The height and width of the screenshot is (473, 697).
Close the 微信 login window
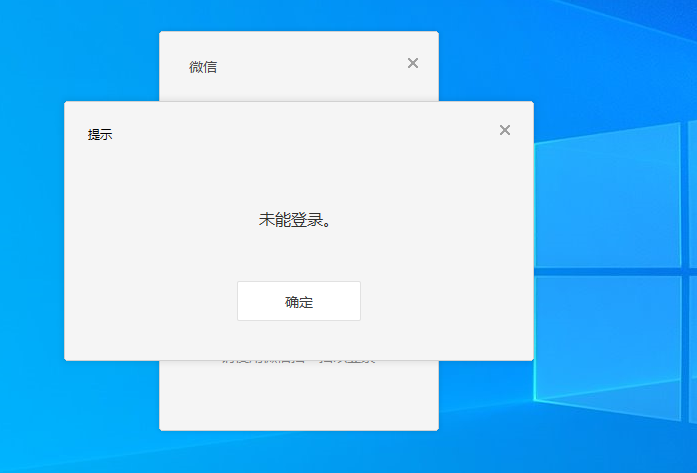coord(413,63)
